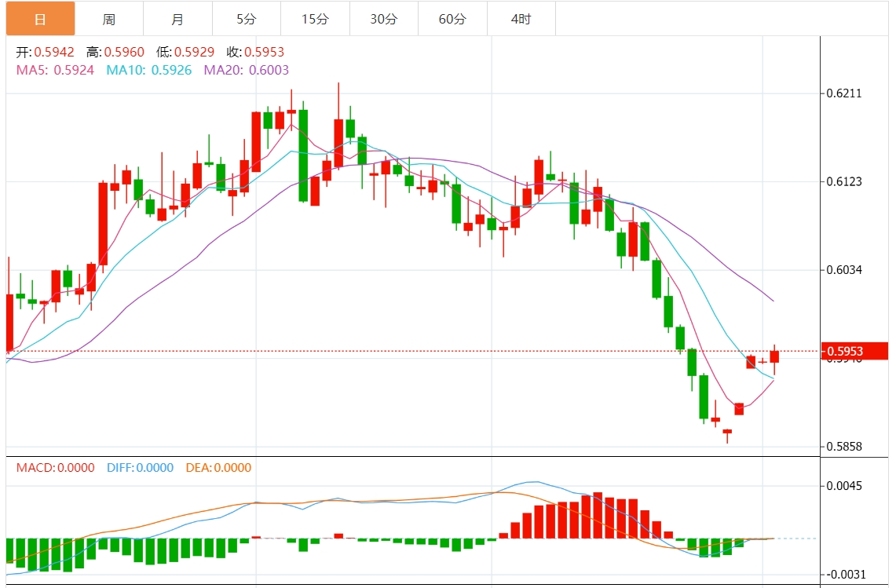Select the 15分 interval tab

click(x=315, y=19)
